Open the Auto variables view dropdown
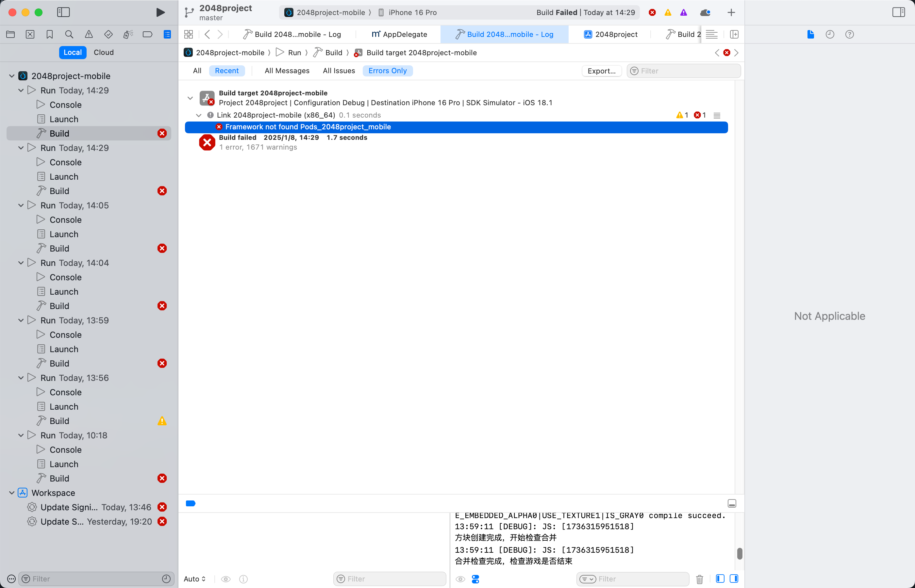The width and height of the screenshot is (915, 588). tap(194, 579)
